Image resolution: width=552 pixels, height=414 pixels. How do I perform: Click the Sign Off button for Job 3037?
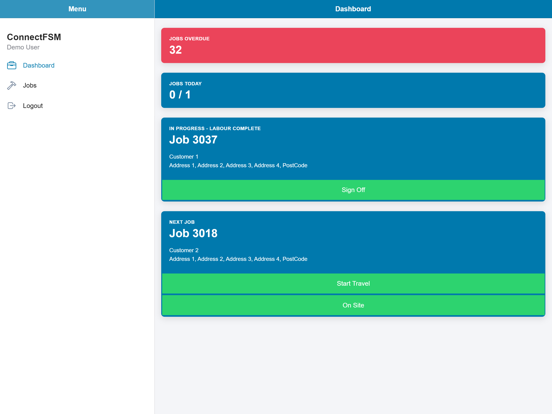pyautogui.click(x=353, y=190)
